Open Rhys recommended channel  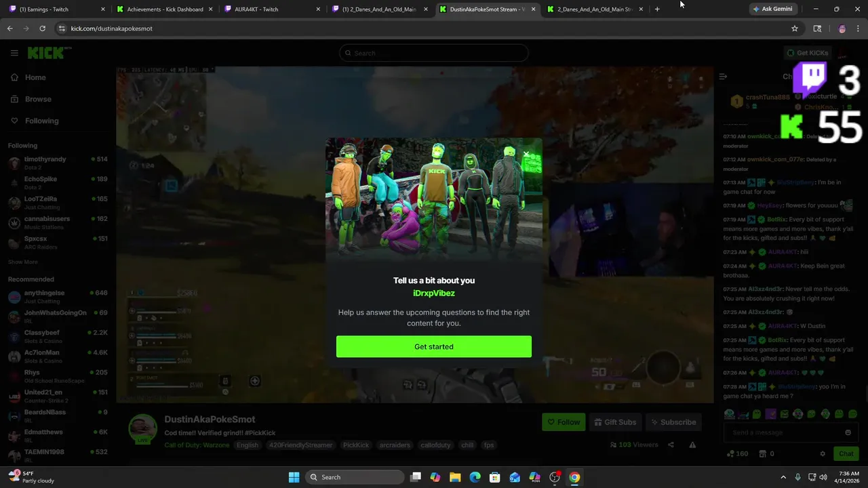tap(58, 375)
